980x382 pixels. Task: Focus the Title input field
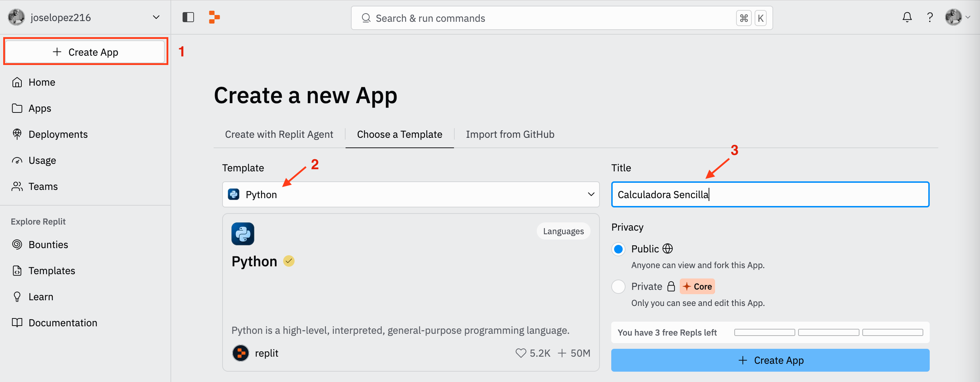click(770, 195)
